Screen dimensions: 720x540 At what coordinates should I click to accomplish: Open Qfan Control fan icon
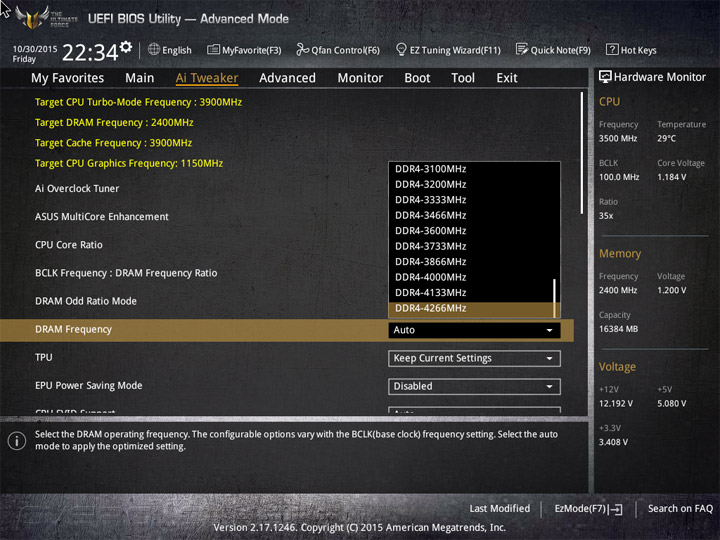coord(302,50)
